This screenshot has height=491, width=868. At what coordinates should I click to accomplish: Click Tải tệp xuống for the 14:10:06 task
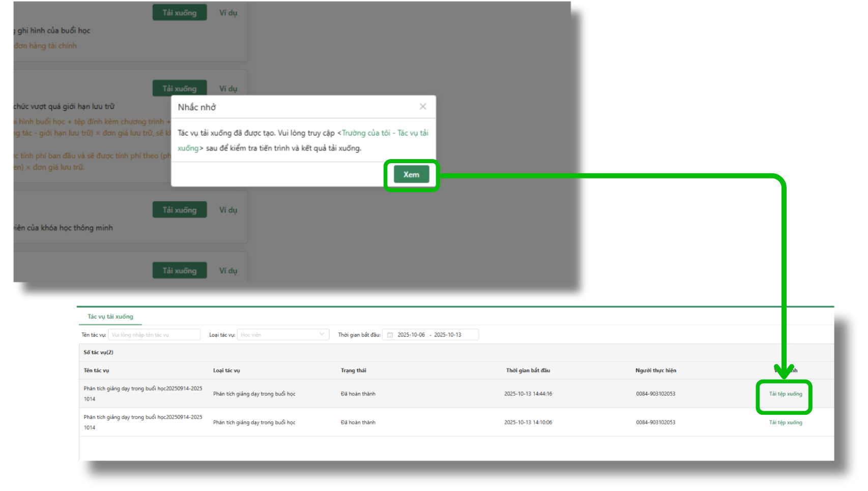click(x=785, y=422)
